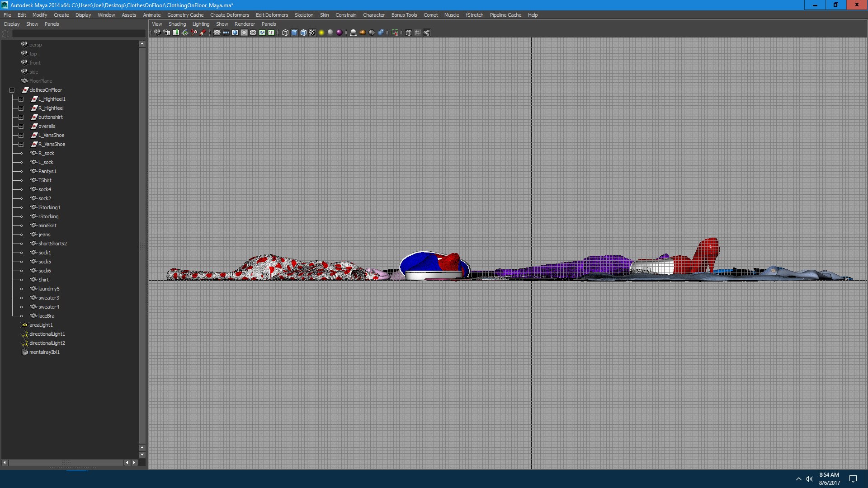This screenshot has width=868, height=488.
Task: Toggle the field chart icon
Action: point(253,33)
